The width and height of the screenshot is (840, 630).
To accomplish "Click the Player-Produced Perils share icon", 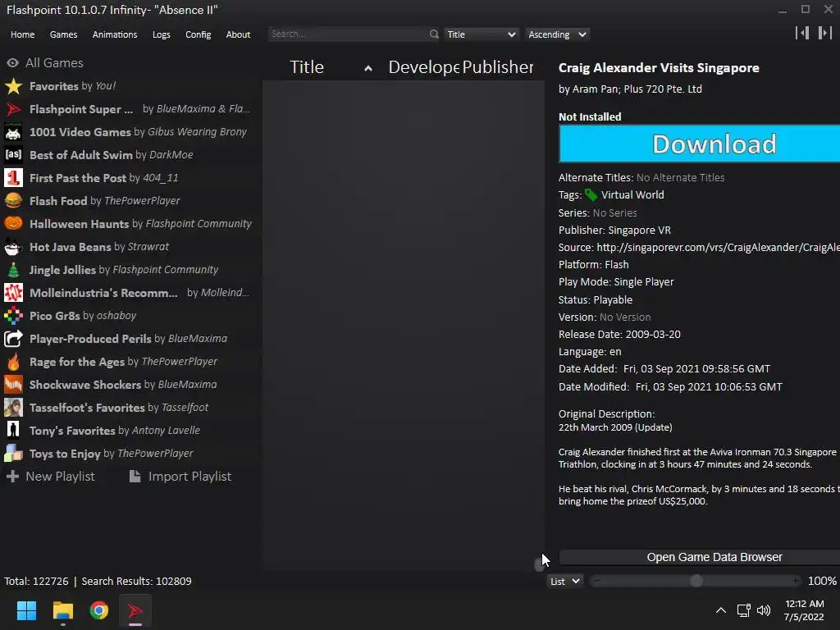I will click(x=13, y=339).
